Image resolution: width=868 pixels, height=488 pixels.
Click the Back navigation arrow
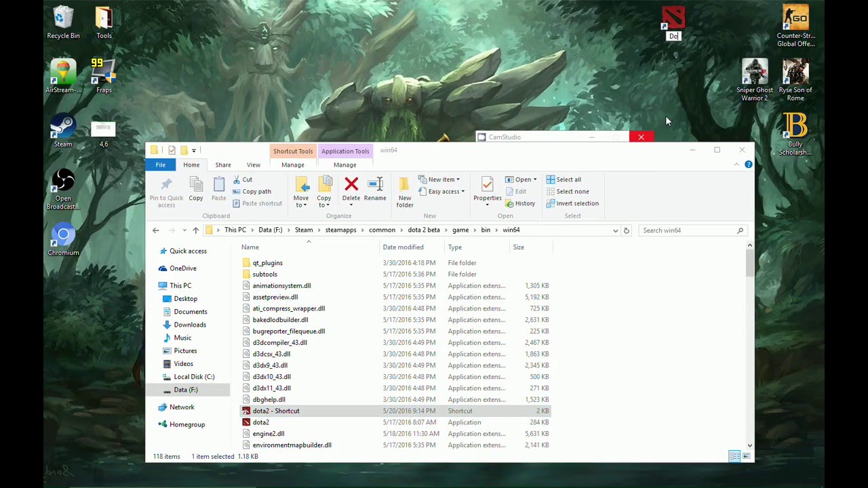(x=156, y=230)
